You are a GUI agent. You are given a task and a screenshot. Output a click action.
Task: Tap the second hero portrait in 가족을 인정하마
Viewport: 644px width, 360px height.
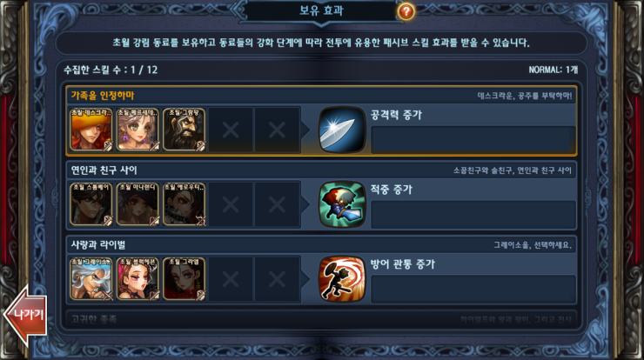pyautogui.click(x=138, y=130)
